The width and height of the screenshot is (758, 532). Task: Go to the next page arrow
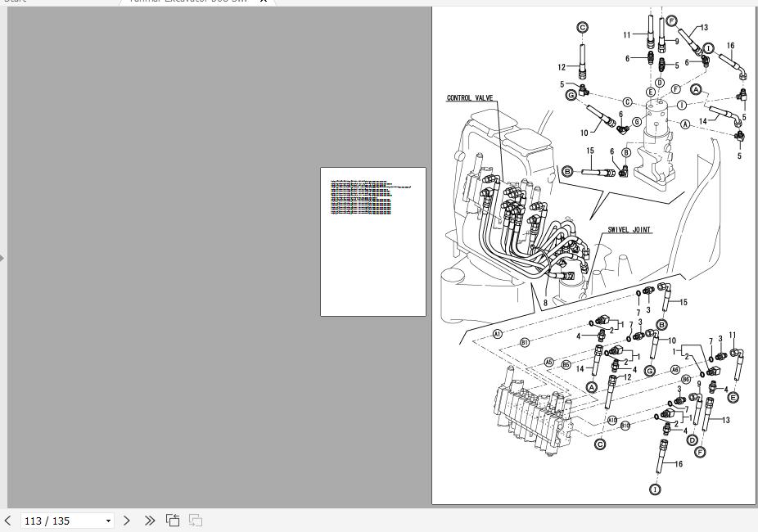(127, 521)
